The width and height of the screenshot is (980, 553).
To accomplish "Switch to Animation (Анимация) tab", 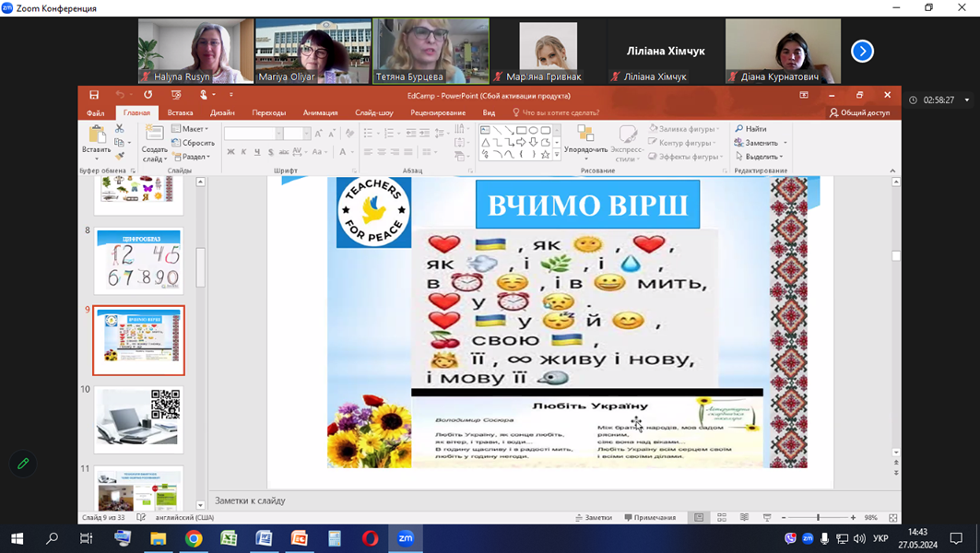I will point(320,112).
